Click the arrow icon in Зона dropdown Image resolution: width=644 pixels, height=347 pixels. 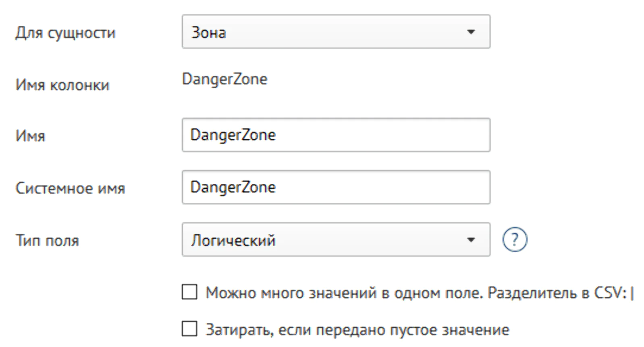tap(471, 32)
